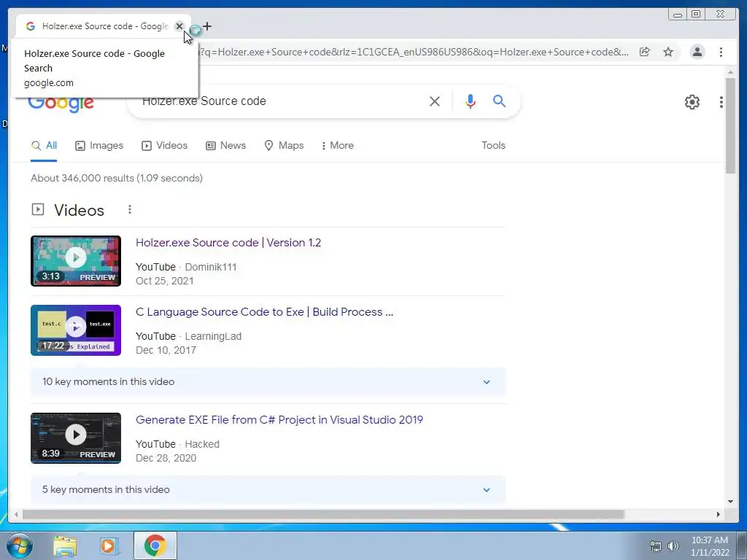Open search Tools options
The height and width of the screenshot is (560, 747).
pos(494,146)
